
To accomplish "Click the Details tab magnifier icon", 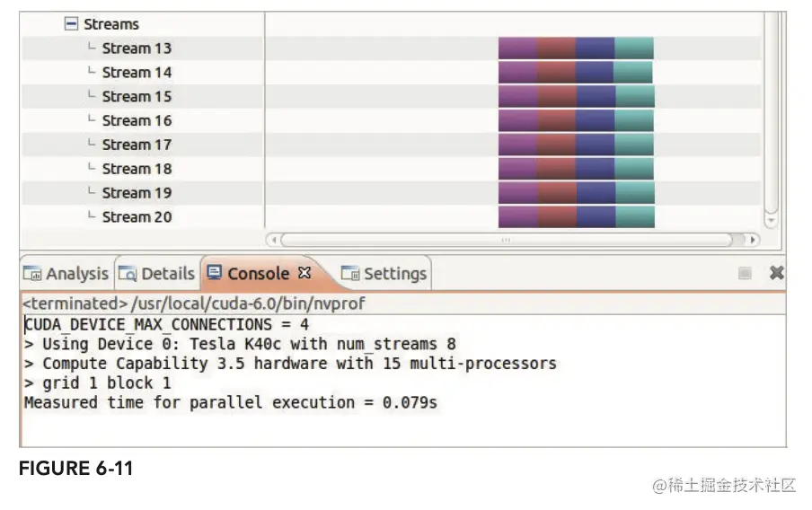I will [128, 274].
